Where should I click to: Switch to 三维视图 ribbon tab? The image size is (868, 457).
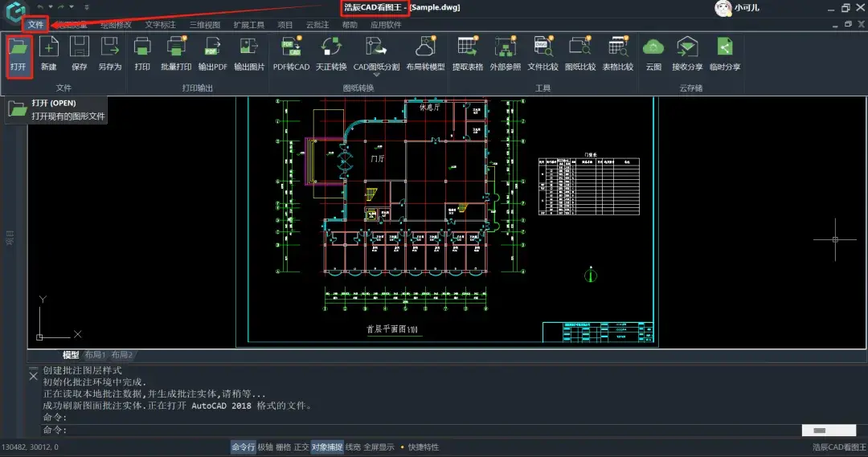point(205,25)
